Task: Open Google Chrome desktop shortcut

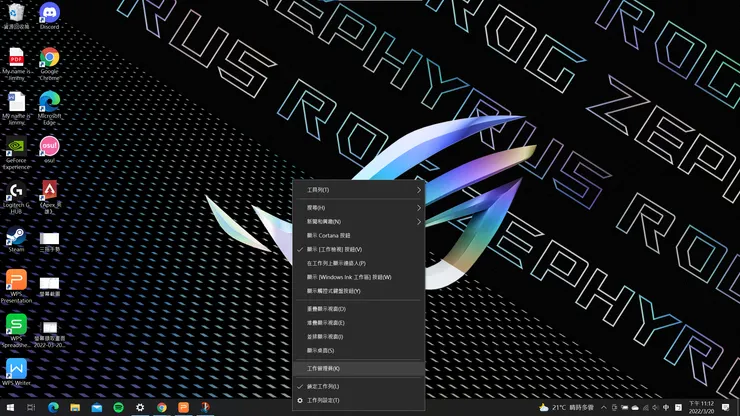Action: [x=50, y=64]
